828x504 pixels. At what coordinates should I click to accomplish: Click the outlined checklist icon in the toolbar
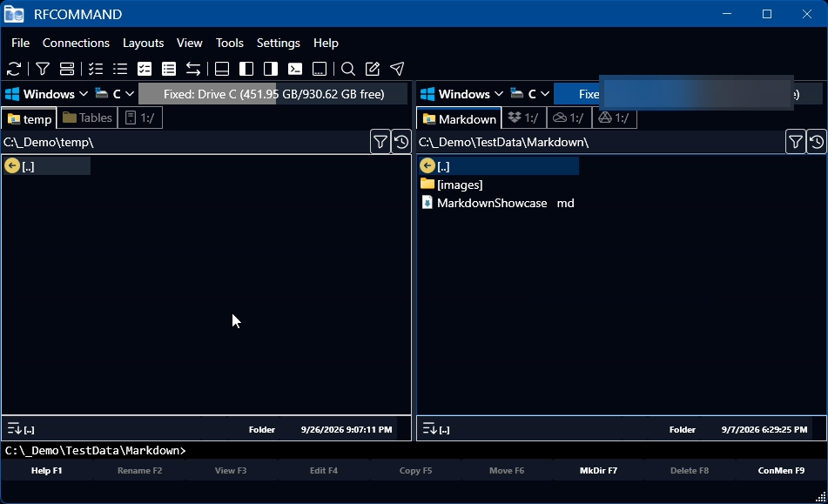(x=96, y=69)
